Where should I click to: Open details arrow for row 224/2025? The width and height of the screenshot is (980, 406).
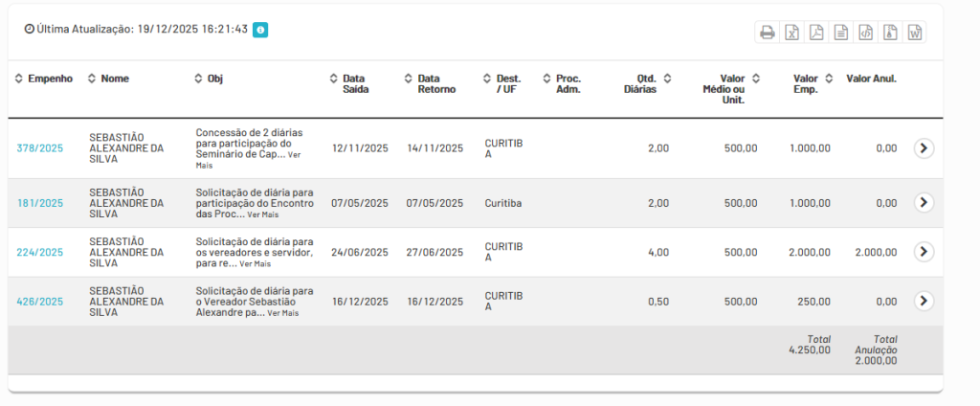(x=923, y=252)
